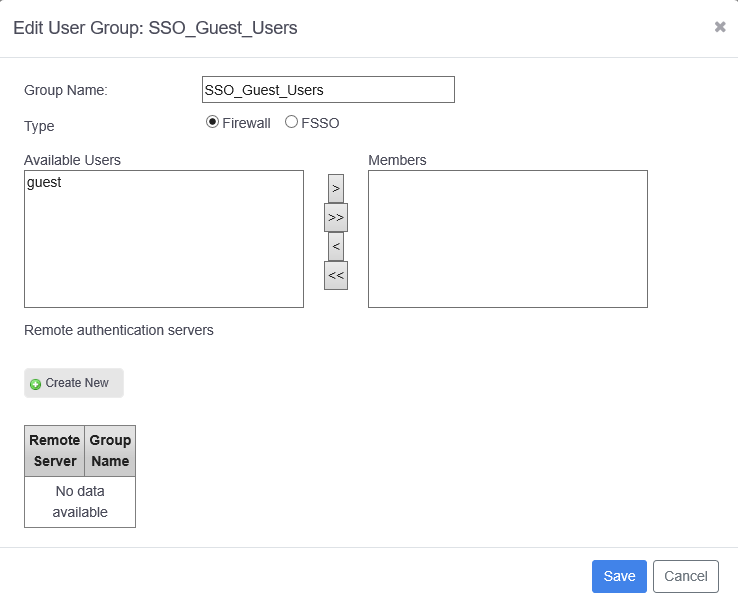Select the FSSO type radio button
738x609 pixels.
[291, 122]
